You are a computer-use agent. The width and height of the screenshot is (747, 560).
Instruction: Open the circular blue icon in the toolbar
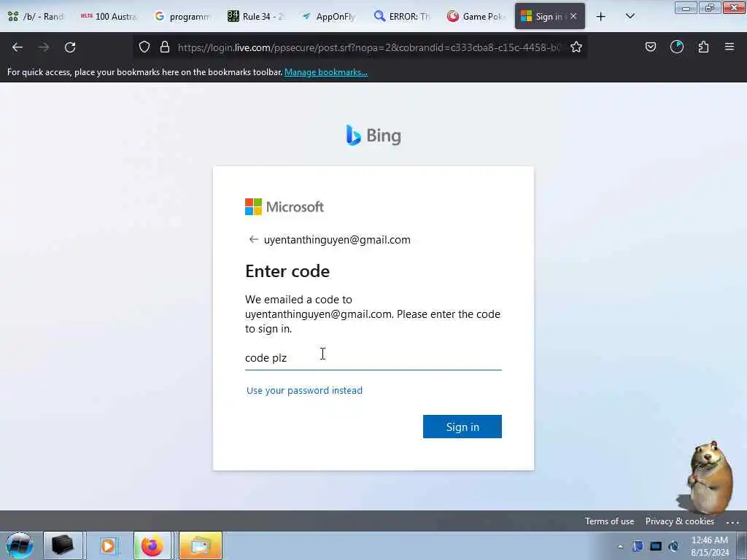click(x=677, y=47)
